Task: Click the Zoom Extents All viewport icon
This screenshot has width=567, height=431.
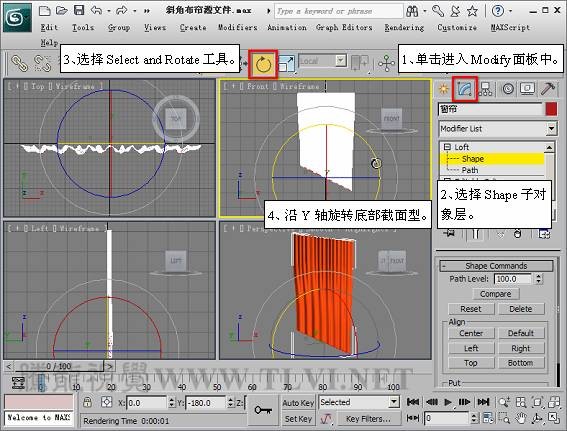Action: [554, 402]
